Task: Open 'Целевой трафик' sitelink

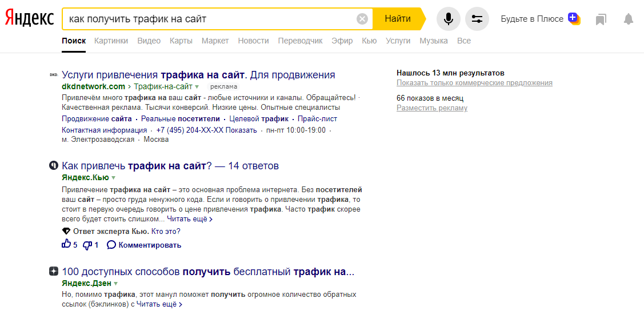Action: coord(259,119)
